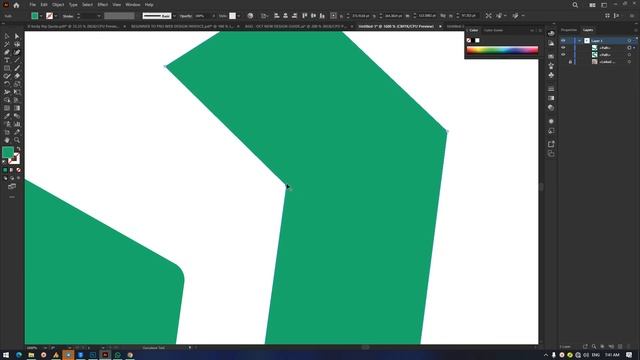Swap fill and stroke colors
The width and height of the screenshot is (640, 360).
pos(18,149)
